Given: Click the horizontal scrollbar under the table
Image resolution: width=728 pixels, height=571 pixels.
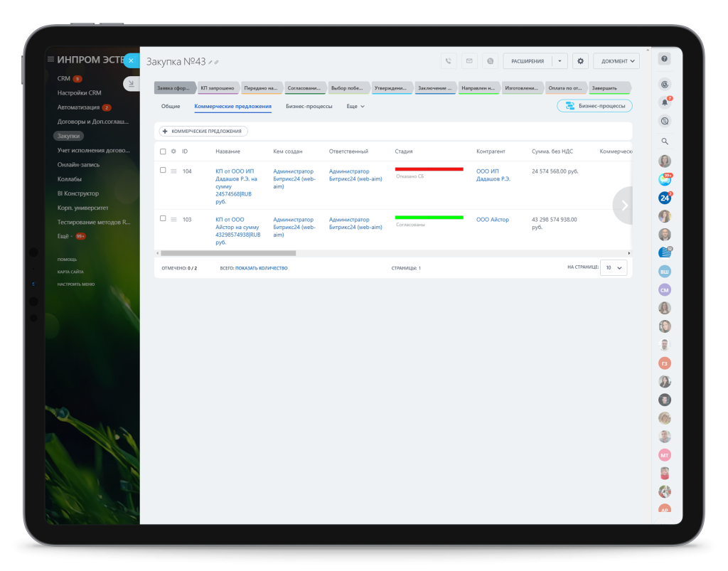Looking at the screenshot, I should coord(228,253).
